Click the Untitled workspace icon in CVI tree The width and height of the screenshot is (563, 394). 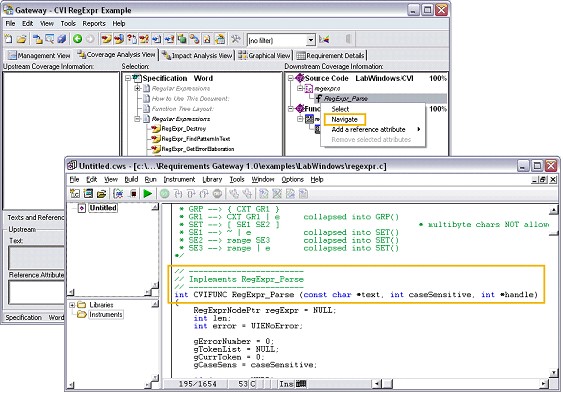click(82, 208)
